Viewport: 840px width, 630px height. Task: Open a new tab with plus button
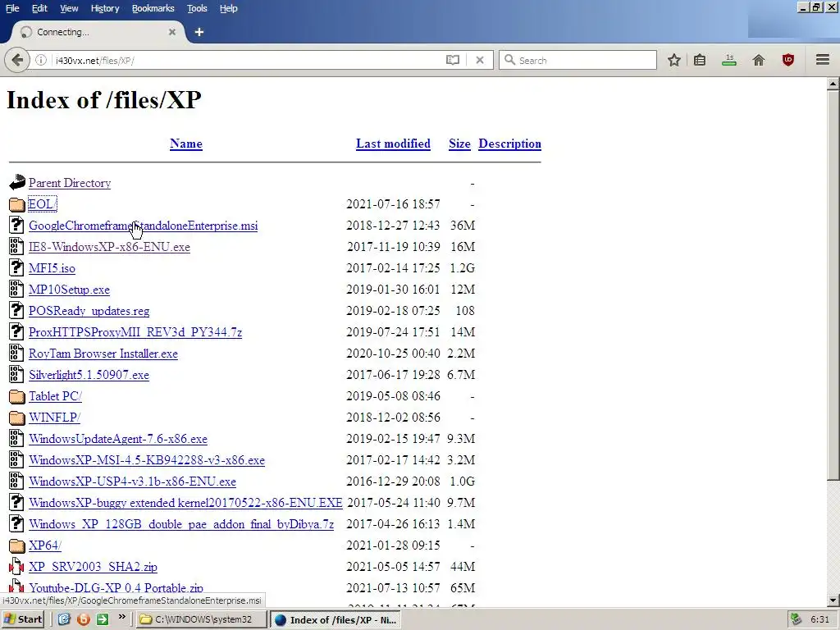(199, 32)
